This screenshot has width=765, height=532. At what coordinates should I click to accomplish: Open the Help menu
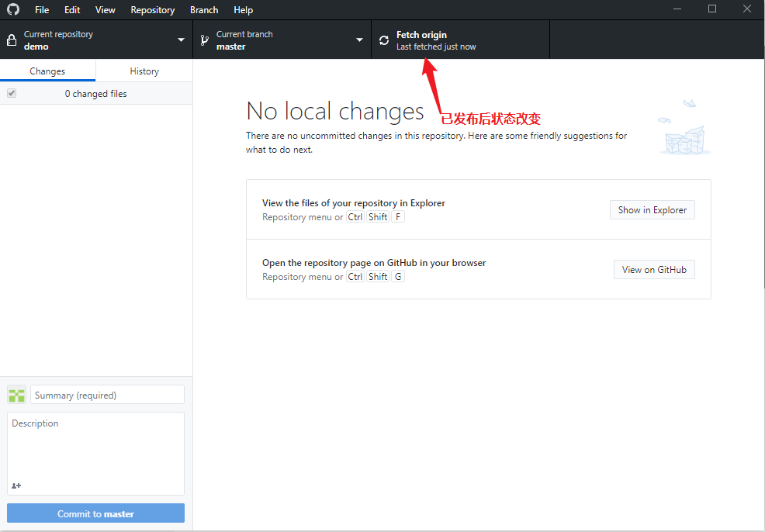pyautogui.click(x=243, y=10)
